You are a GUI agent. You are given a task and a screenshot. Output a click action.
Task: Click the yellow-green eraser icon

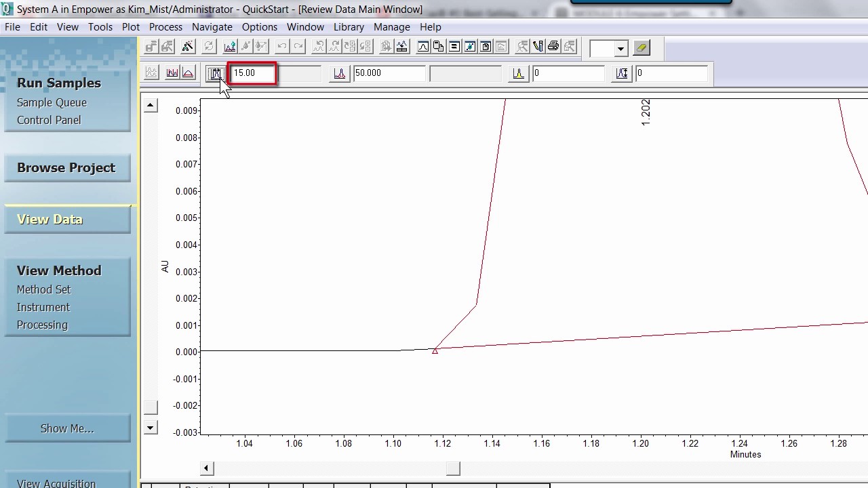[x=642, y=48]
